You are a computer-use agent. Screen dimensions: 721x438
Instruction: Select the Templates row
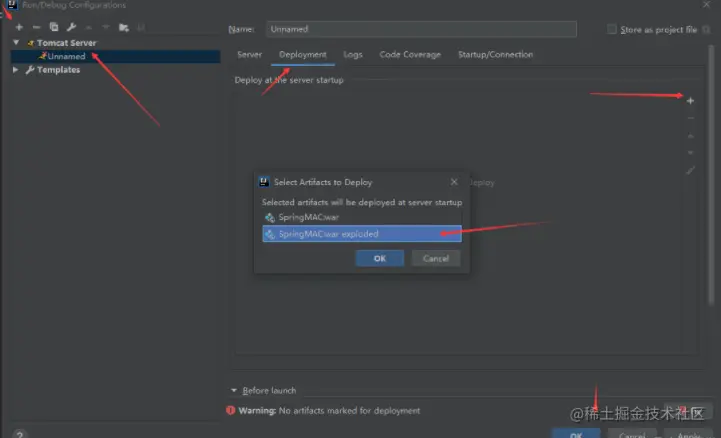pyautogui.click(x=115, y=70)
